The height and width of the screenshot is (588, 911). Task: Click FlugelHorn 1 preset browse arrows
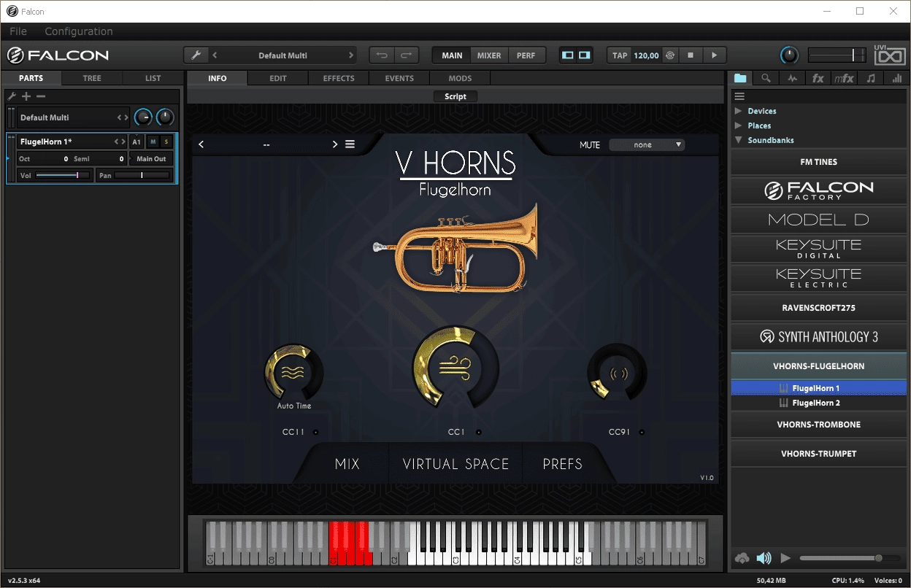(120, 142)
